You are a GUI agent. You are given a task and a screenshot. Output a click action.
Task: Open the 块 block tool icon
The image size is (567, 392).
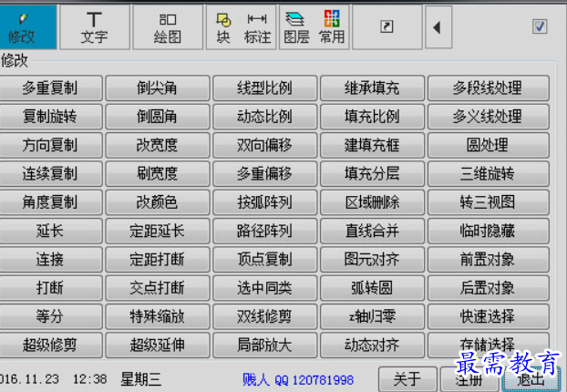coord(223,27)
